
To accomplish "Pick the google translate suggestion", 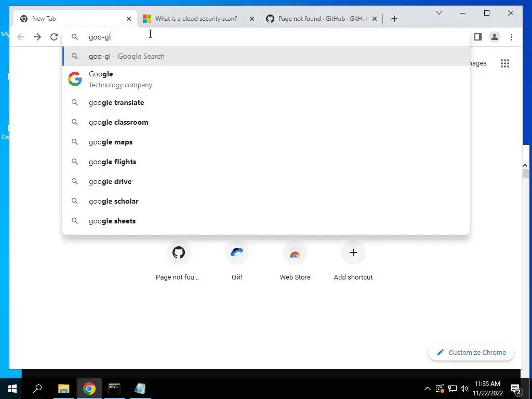I will click(x=267, y=102).
